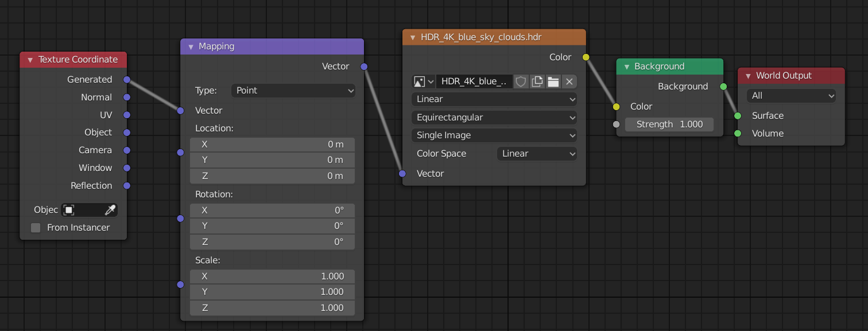Open the World Output All dropdown
The width and height of the screenshot is (868, 331).
[791, 96]
